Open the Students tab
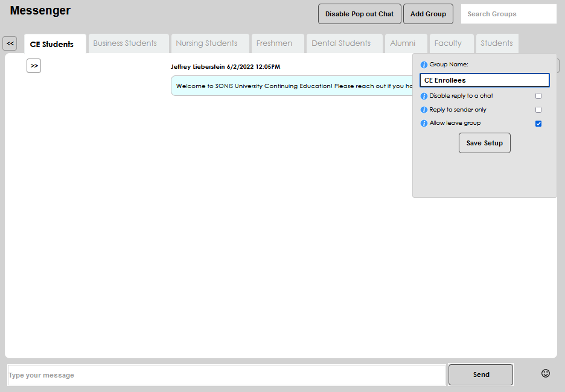The width and height of the screenshot is (565, 392). click(497, 43)
